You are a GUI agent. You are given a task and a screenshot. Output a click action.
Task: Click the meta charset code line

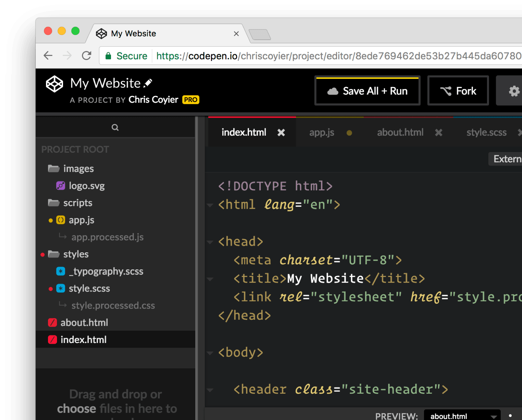coord(318,260)
